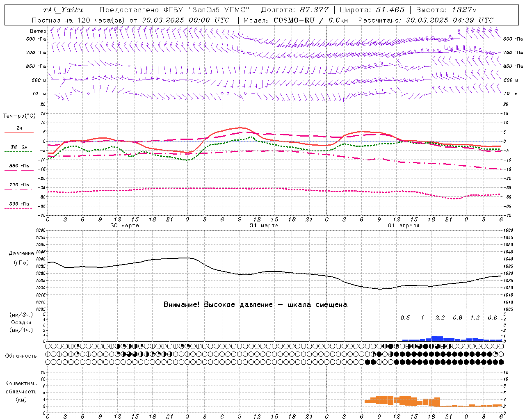Click the (км) unit under convective cloud label
525x420 pixels.
point(21,399)
